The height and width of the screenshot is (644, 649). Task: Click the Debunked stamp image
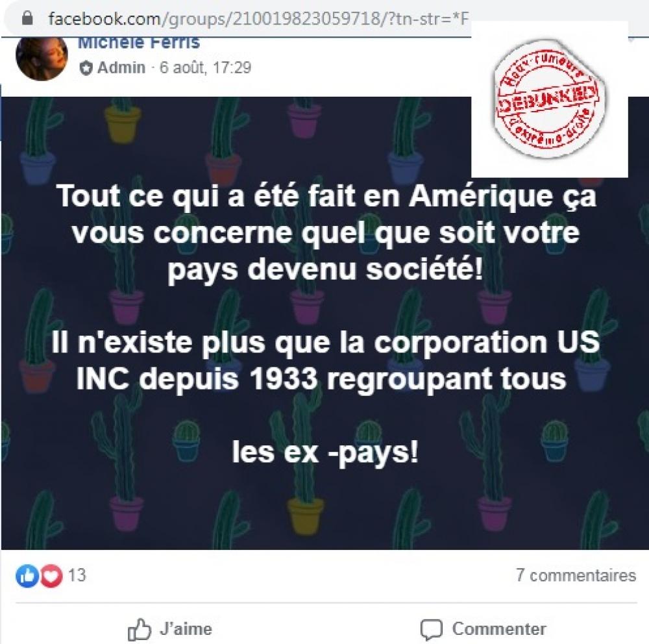[549, 99]
